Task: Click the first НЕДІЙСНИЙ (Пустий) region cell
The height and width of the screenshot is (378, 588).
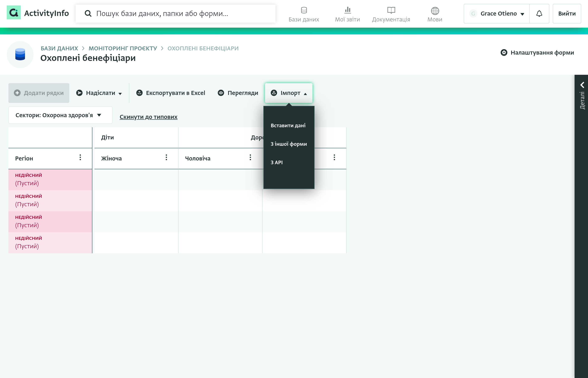Action: click(x=50, y=179)
